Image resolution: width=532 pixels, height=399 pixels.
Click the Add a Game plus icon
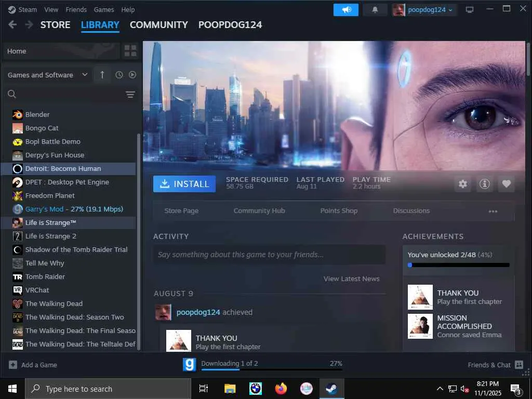point(13,365)
